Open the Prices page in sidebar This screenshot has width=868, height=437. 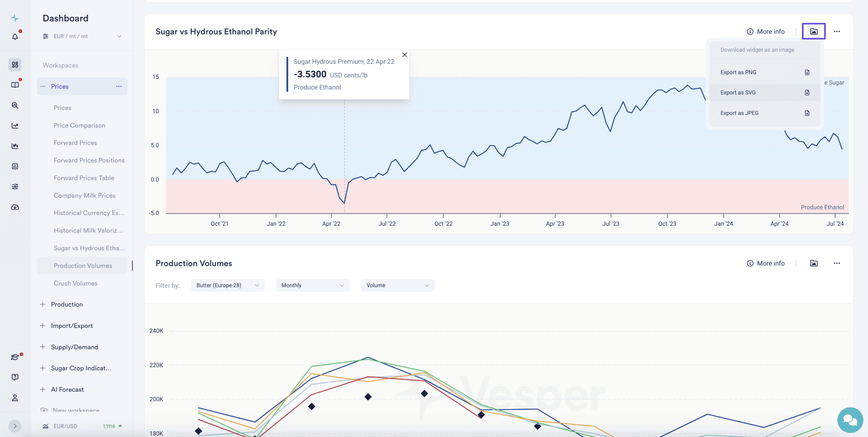coord(62,108)
